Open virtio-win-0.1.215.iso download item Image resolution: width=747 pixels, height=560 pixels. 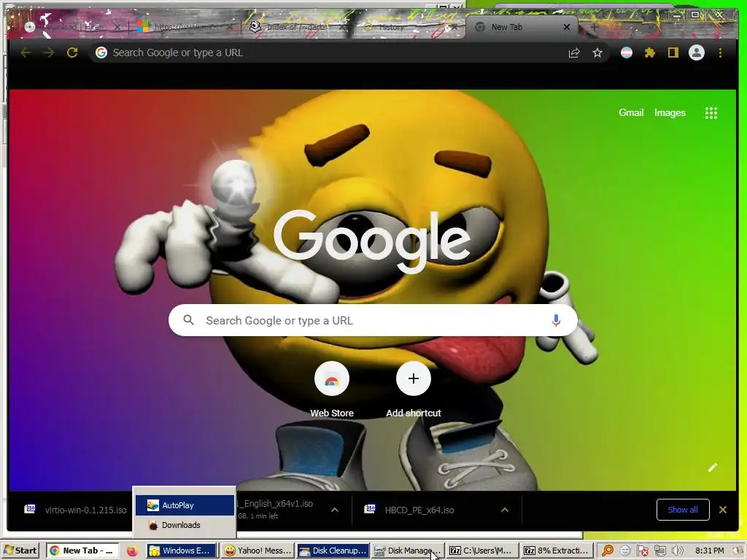pyautogui.click(x=76, y=510)
